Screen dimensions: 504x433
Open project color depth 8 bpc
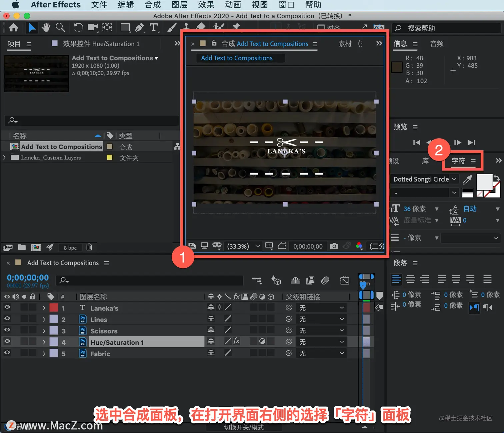[70, 248]
